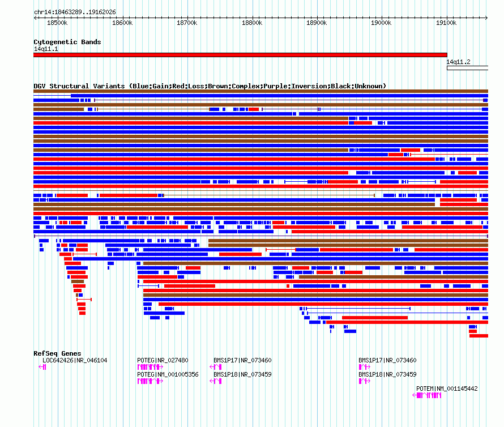Click the POTEG|NR_027480 gene label

(x=163, y=360)
